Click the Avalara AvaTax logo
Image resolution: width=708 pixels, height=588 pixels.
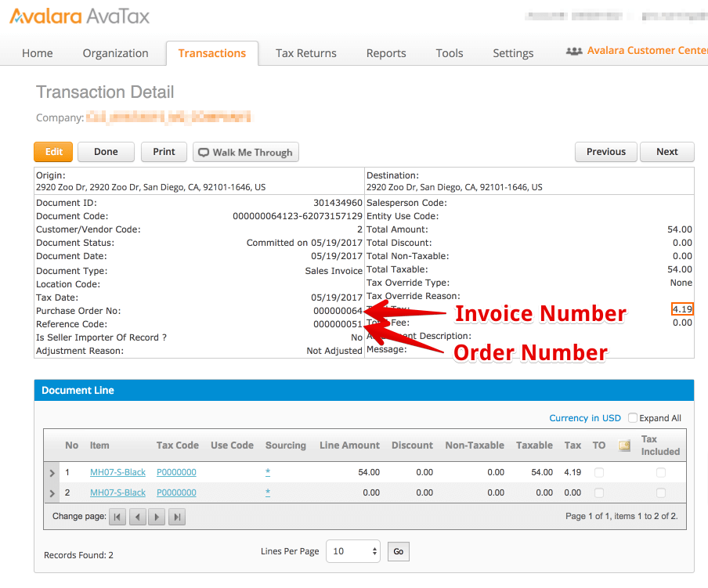pos(79,16)
